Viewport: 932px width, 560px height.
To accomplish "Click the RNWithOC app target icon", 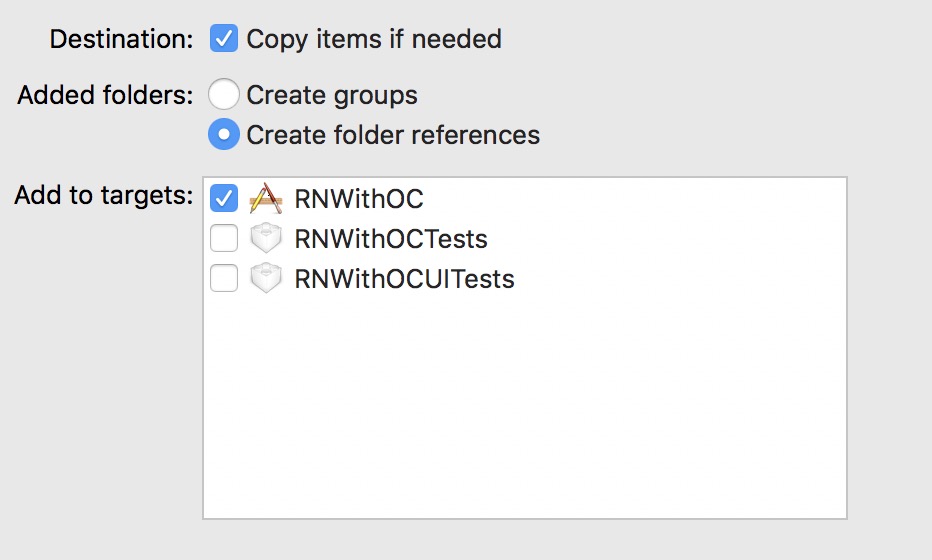I will tap(266, 199).
